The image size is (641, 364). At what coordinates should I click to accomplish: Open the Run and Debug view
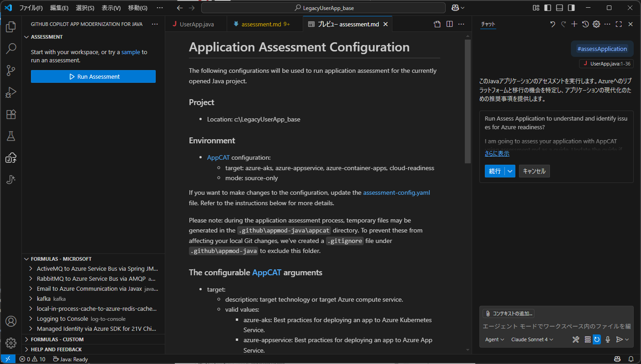[11, 92]
